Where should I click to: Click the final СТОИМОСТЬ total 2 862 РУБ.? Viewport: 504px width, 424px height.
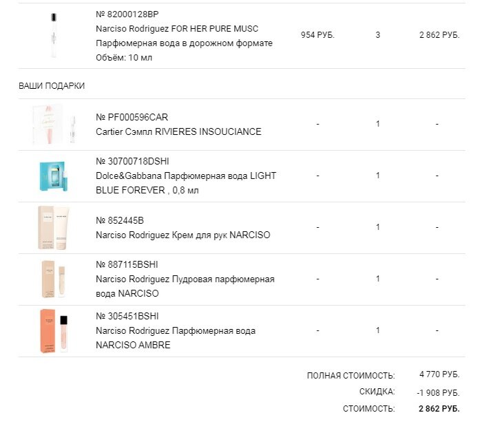point(439,408)
